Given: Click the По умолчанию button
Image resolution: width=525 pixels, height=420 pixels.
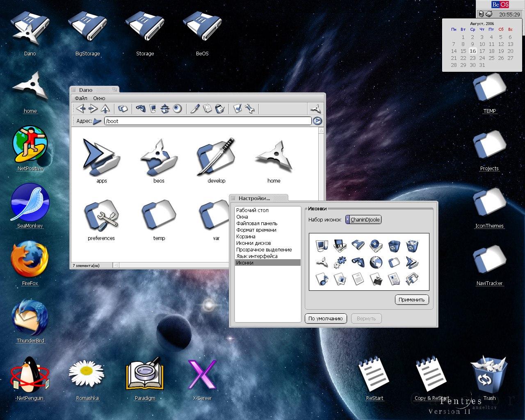Looking at the screenshot, I should pyautogui.click(x=326, y=319).
